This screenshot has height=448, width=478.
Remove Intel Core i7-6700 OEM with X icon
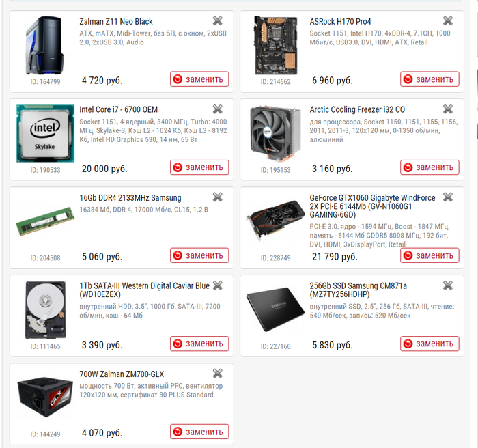coord(217,109)
